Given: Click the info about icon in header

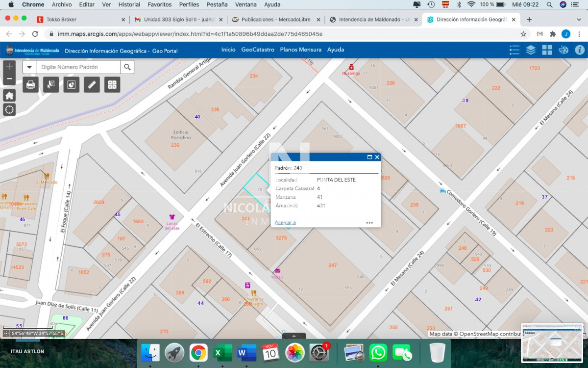Looking at the screenshot, I should coord(580,50).
